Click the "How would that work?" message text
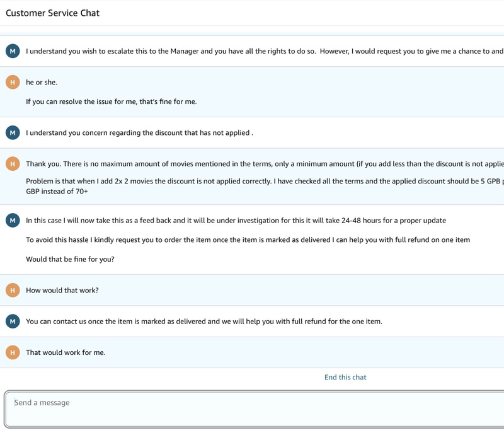The width and height of the screenshot is (504, 435). tap(62, 290)
